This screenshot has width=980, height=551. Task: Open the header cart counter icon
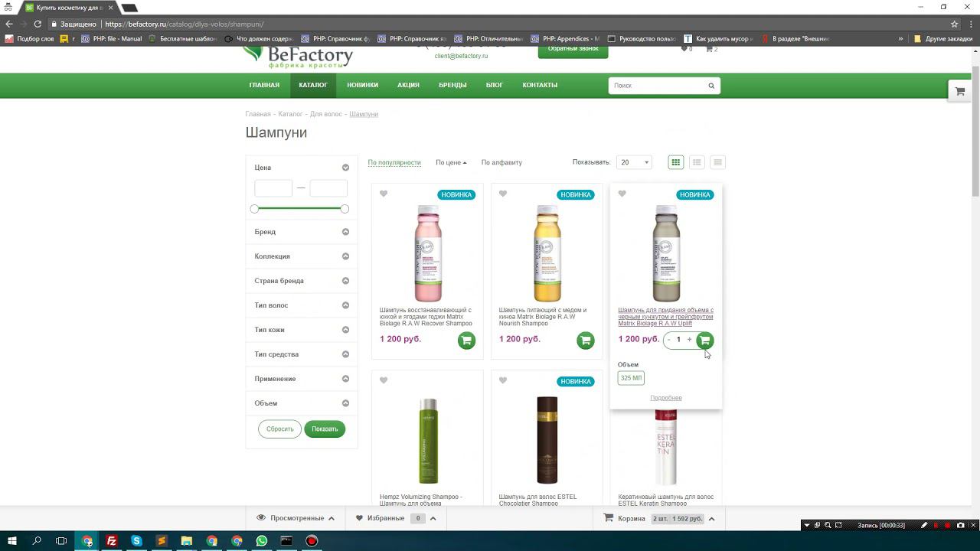point(711,49)
